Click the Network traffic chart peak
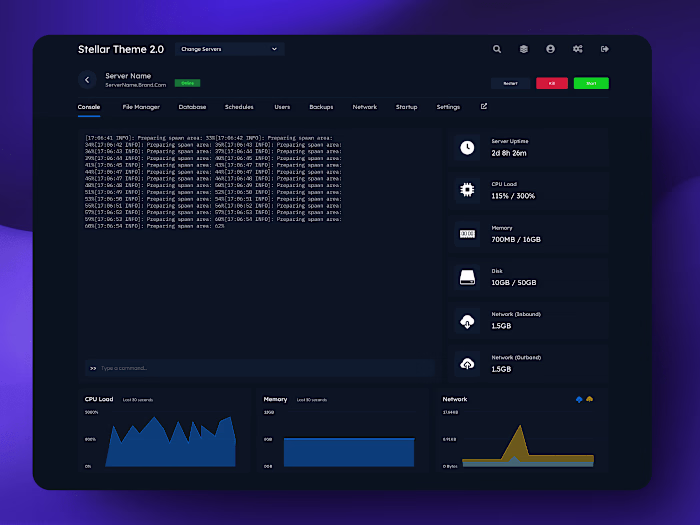 [520, 428]
